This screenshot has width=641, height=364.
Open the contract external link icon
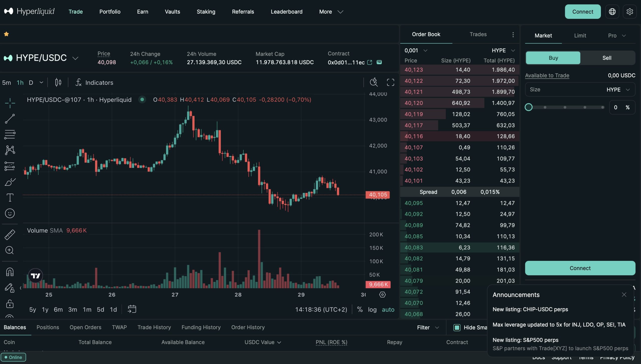click(x=370, y=62)
